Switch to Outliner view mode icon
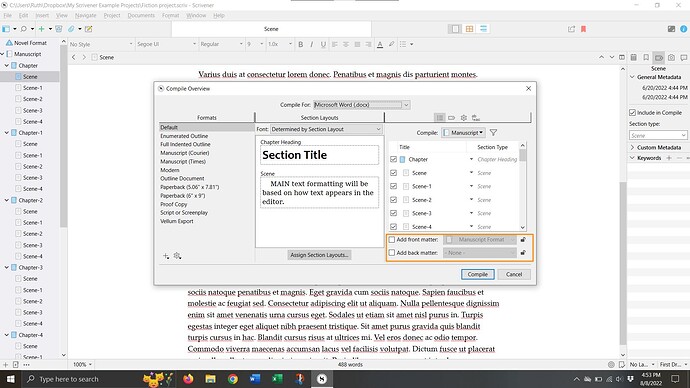Viewport: 690px width, 388px height. tap(484, 29)
